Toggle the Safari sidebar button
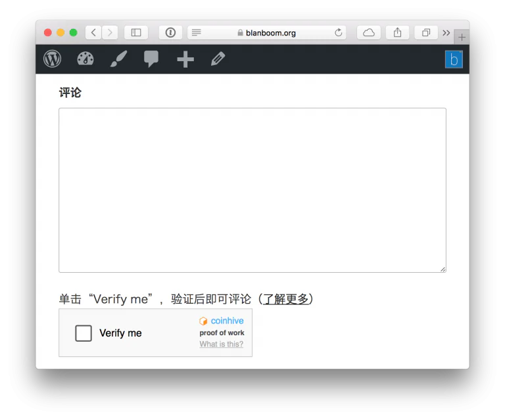The image size is (505, 420). tap(136, 32)
